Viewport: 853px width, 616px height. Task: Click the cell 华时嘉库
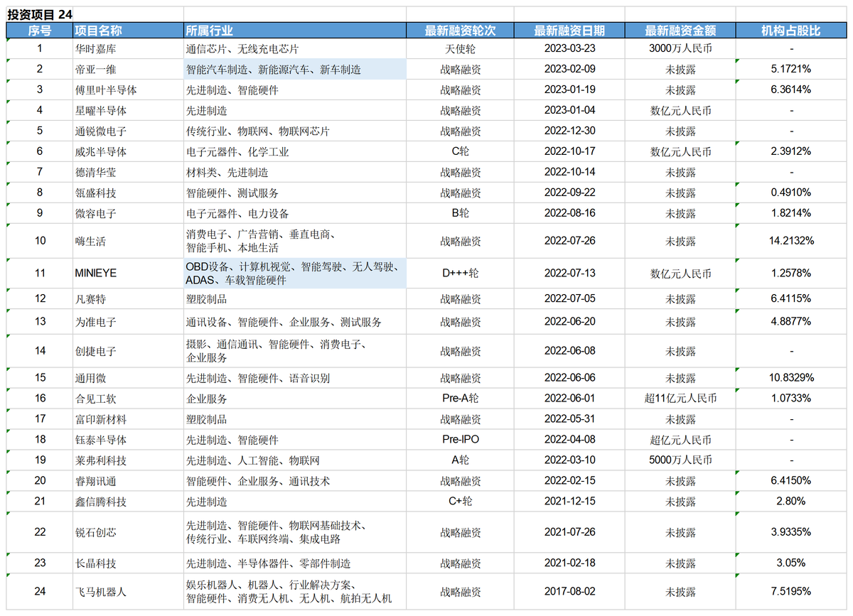[128, 49]
